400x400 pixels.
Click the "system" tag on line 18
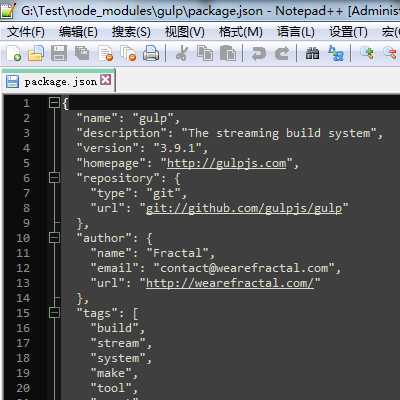pos(118,358)
